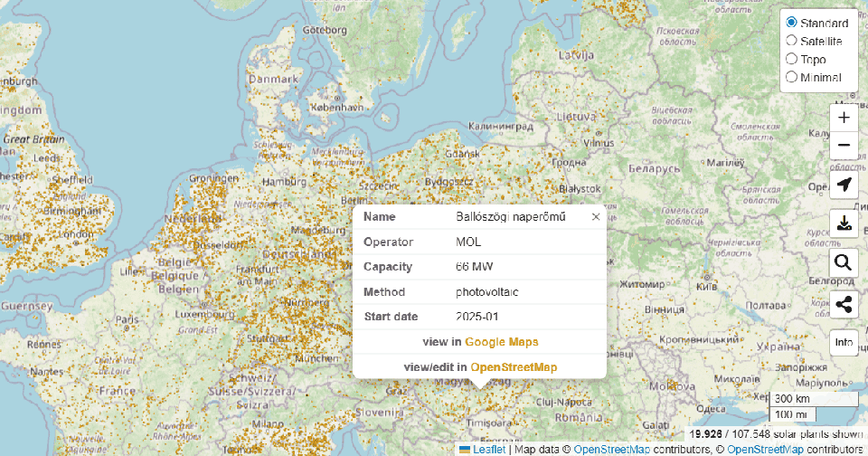Image resolution: width=868 pixels, height=456 pixels.
Task: Click the 100 mi scale bar
Action: [792, 414]
